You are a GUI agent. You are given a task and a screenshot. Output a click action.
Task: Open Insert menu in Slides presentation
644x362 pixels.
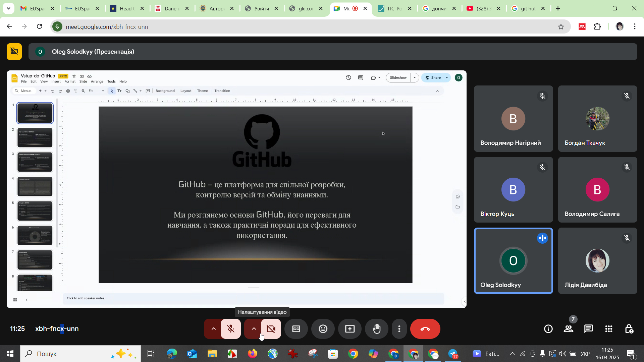click(56, 81)
